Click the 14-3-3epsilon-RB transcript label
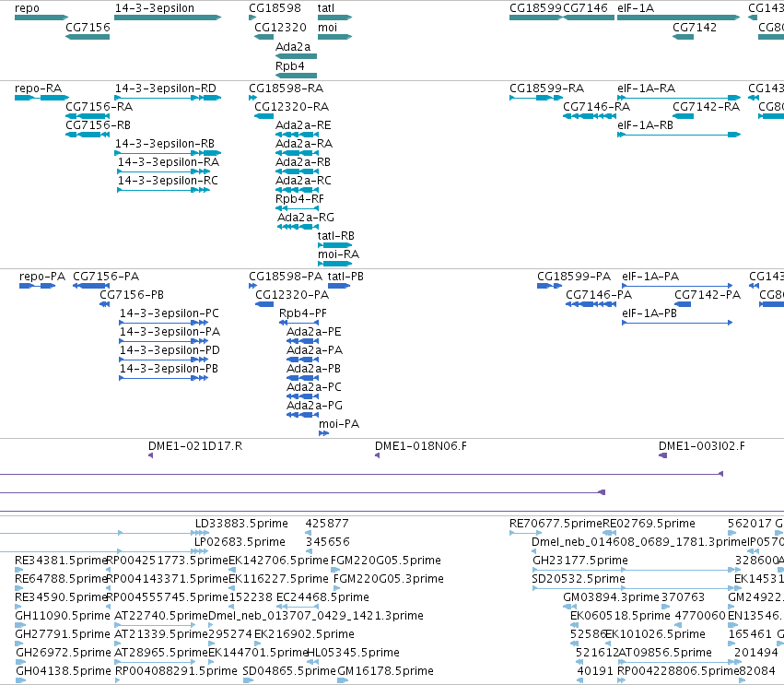This screenshot has height=685, width=784. click(165, 144)
